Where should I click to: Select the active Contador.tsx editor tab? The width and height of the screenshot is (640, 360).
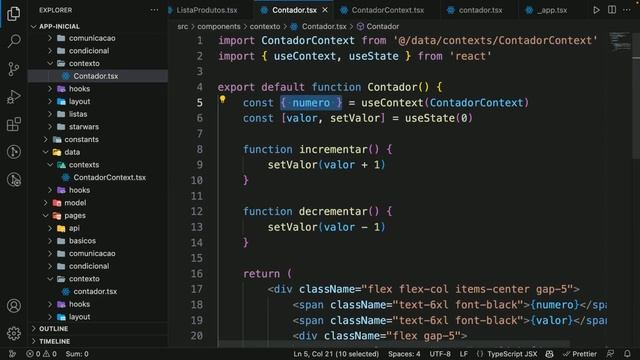[294, 10]
